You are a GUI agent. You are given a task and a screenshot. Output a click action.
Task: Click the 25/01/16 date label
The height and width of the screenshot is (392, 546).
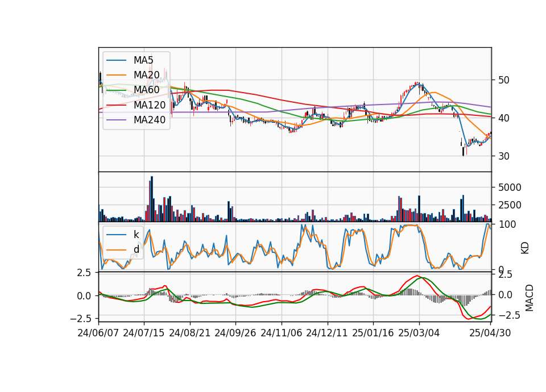pyautogui.click(x=373, y=333)
